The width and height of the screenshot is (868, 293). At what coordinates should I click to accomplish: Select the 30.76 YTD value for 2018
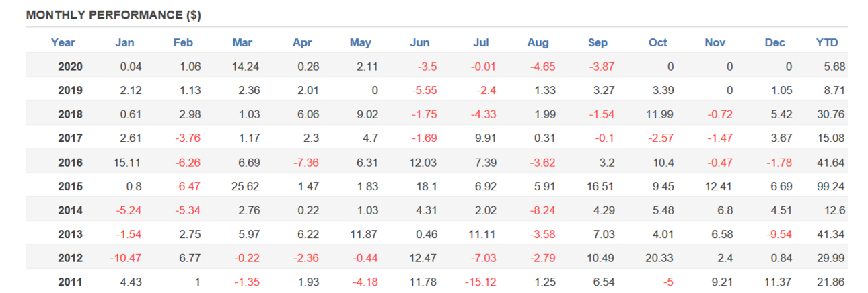click(x=831, y=114)
